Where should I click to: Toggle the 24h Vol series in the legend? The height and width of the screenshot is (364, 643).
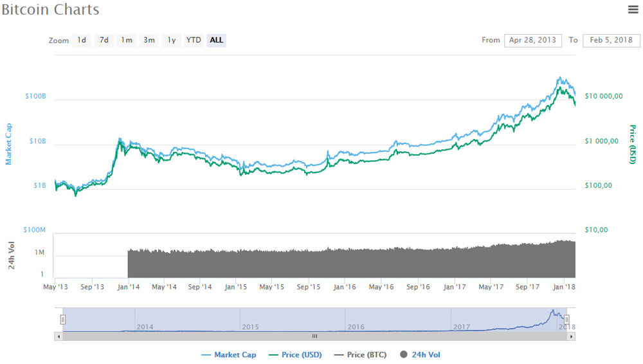pyautogui.click(x=420, y=354)
